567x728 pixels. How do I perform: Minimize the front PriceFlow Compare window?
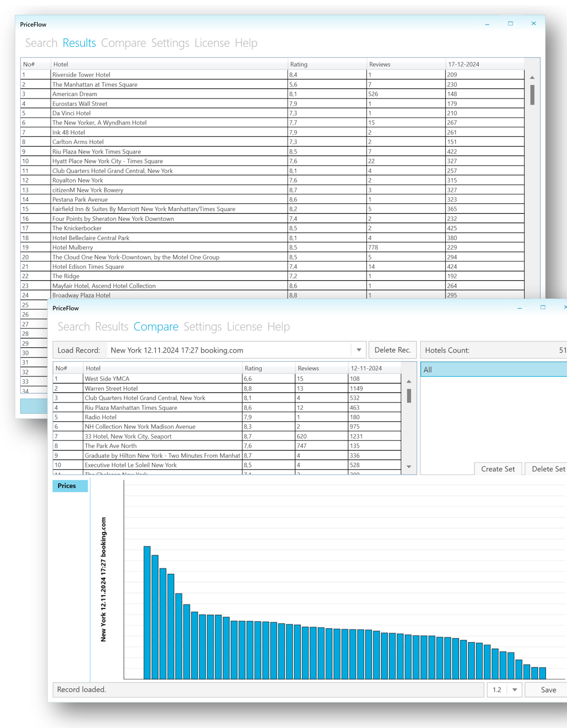[519, 308]
